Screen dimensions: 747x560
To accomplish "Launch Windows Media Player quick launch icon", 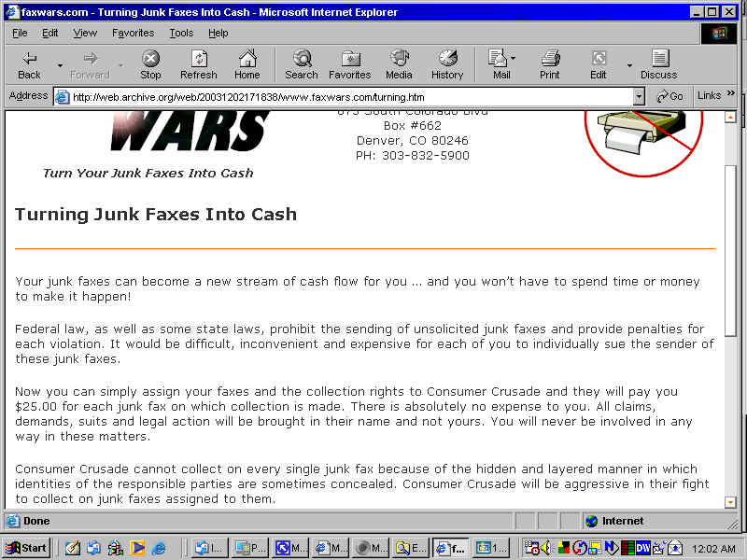I will 137,548.
